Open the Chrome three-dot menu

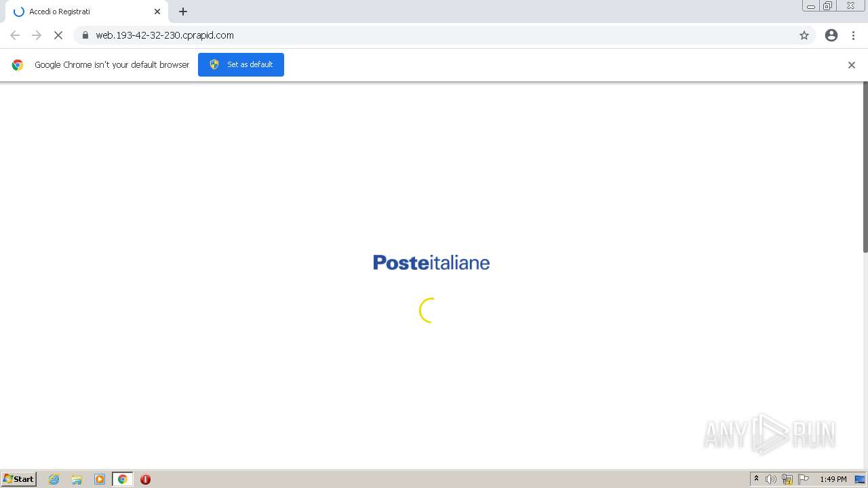click(x=853, y=35)
